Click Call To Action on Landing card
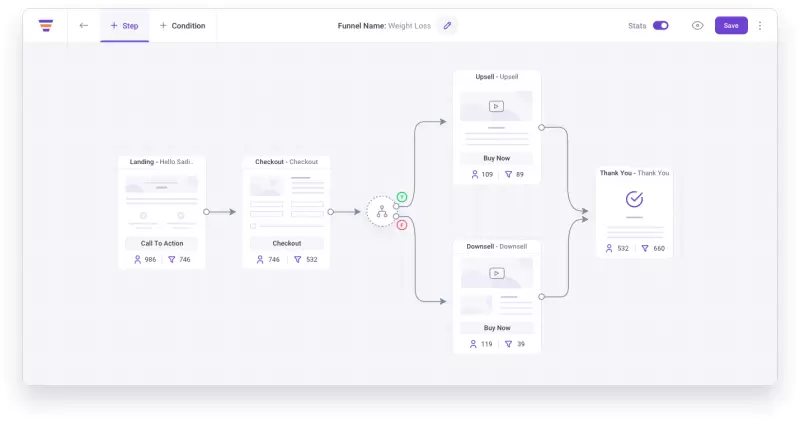The height and width of the screenshot is (422, 800). (x=162, y=243)
